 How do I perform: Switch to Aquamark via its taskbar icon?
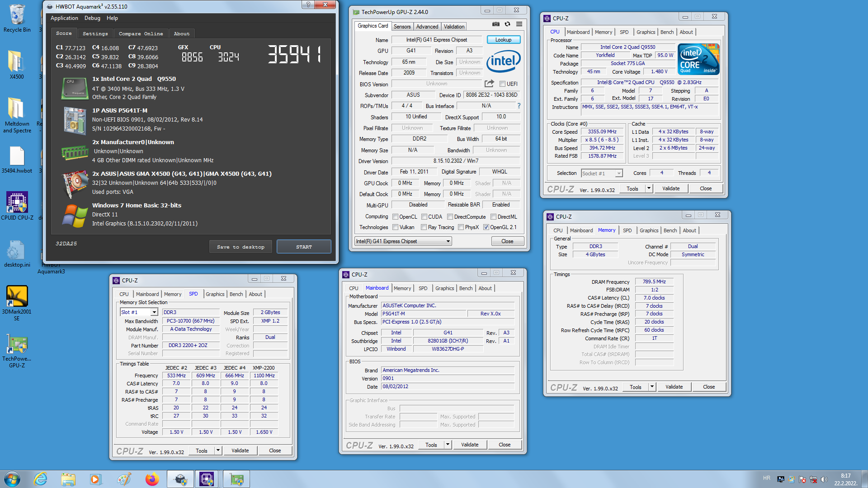[180, 479]
